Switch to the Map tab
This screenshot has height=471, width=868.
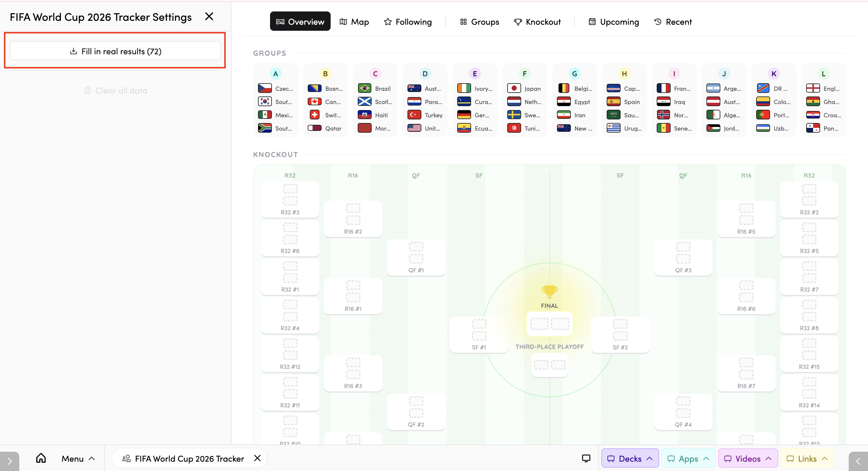[354, 22]
